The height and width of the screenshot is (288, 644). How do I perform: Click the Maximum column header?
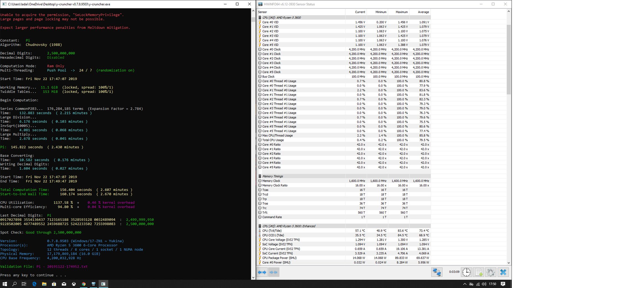pos(399,12)
